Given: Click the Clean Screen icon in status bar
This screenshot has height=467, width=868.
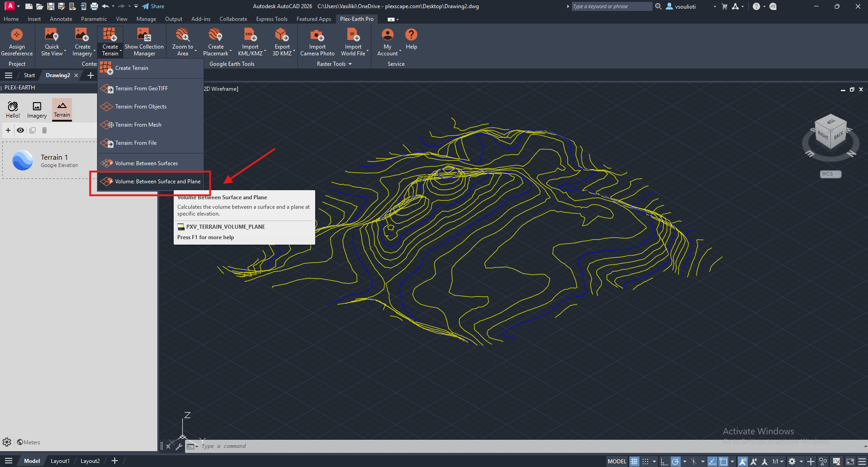Looking at the screenshot, I should click(x=850, y=461).
